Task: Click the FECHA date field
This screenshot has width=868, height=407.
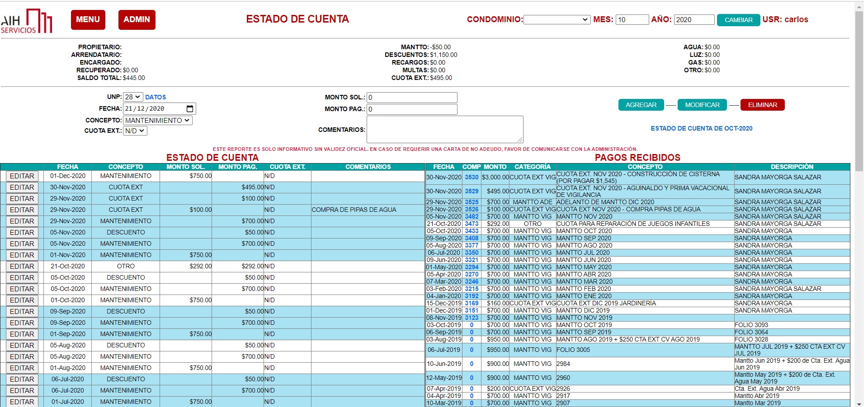Action: [x=160, y=109]
